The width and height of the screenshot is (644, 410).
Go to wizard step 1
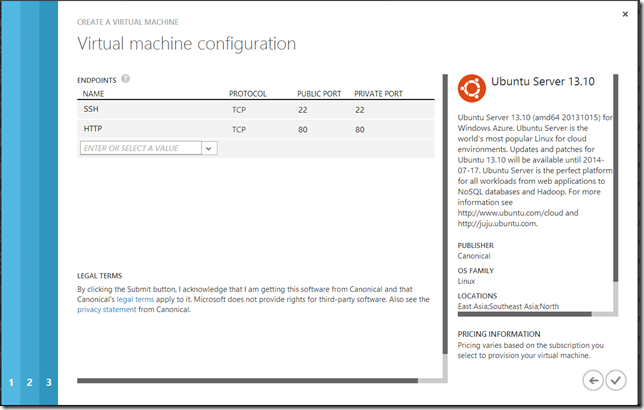11,382
